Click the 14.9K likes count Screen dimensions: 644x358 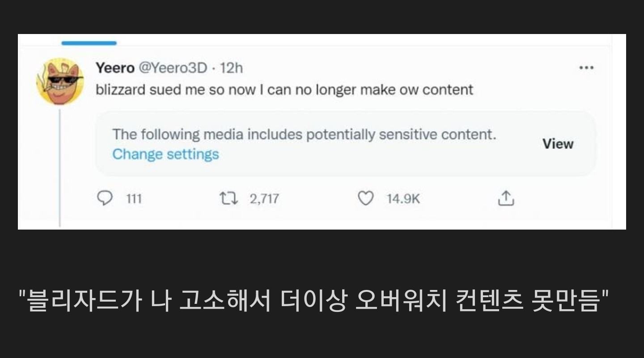point(403,199)
